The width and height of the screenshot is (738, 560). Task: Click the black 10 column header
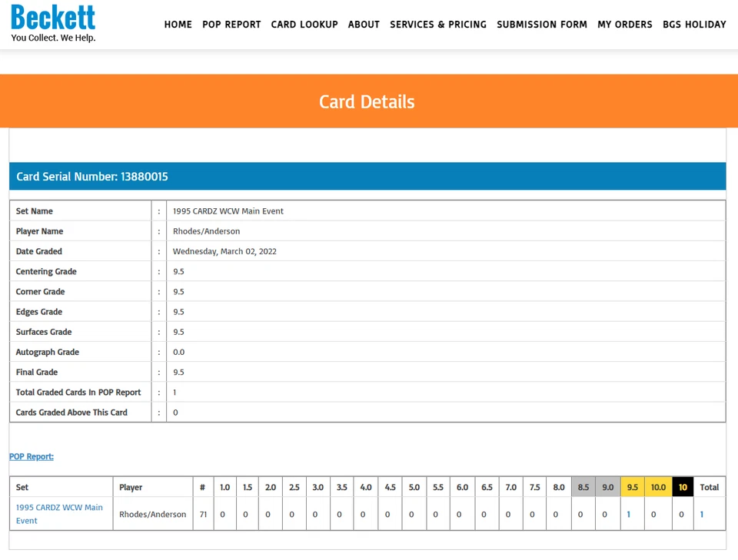click(x=683, y=487)
